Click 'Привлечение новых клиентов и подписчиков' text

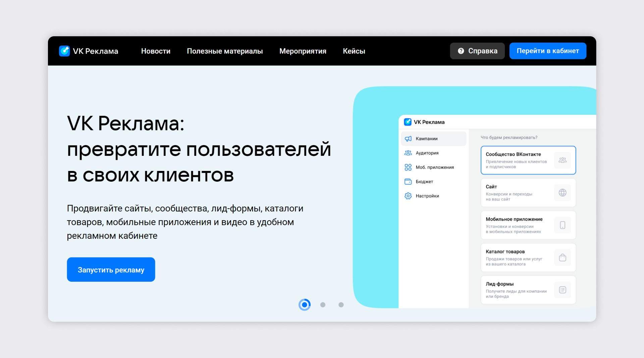(x=516, y=164)
